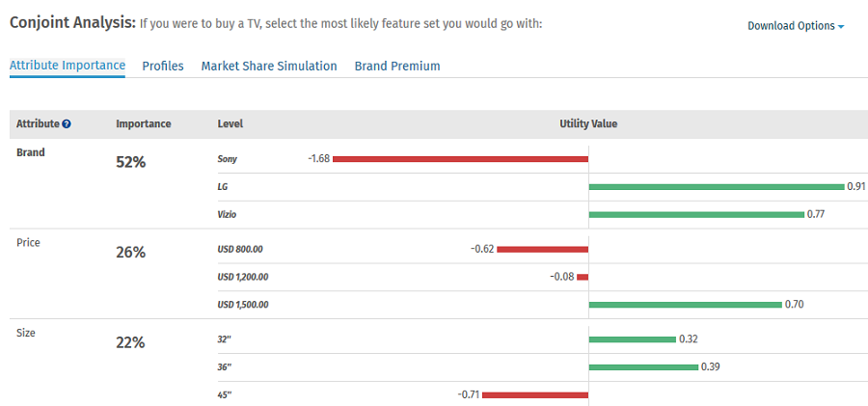
Task: Click the Price attribute row label
Action: click(x=29, y=243)
